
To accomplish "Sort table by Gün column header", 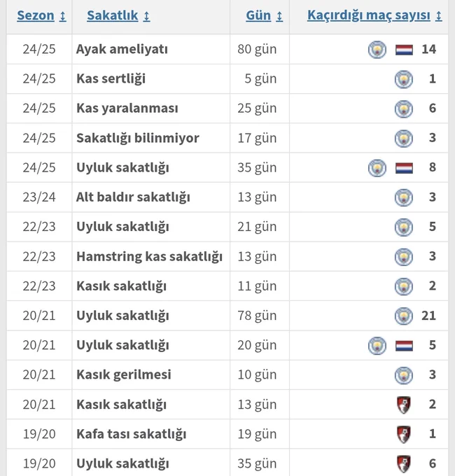I will tap(258, 15).
